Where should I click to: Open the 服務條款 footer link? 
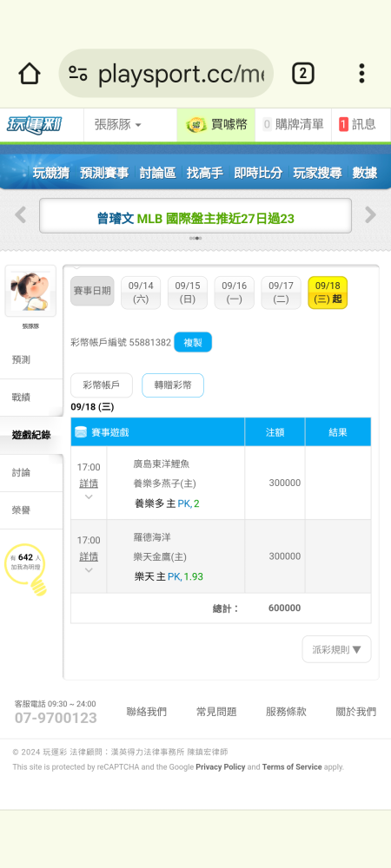287,712
